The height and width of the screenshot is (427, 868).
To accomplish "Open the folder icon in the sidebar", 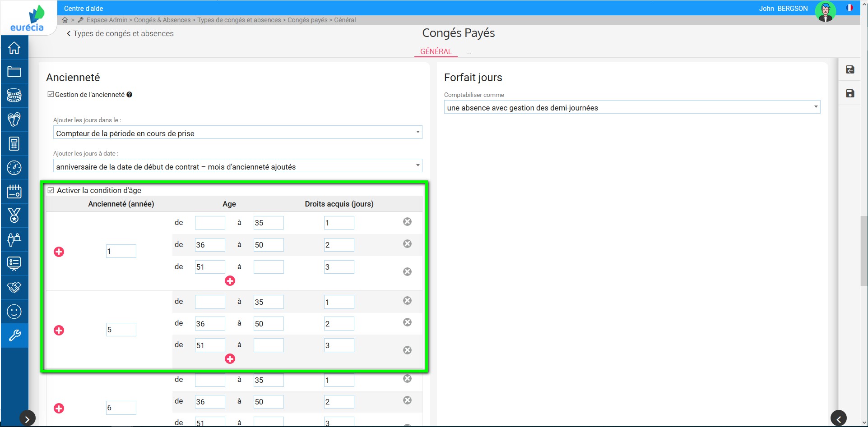I will click(x=14, y=72).
